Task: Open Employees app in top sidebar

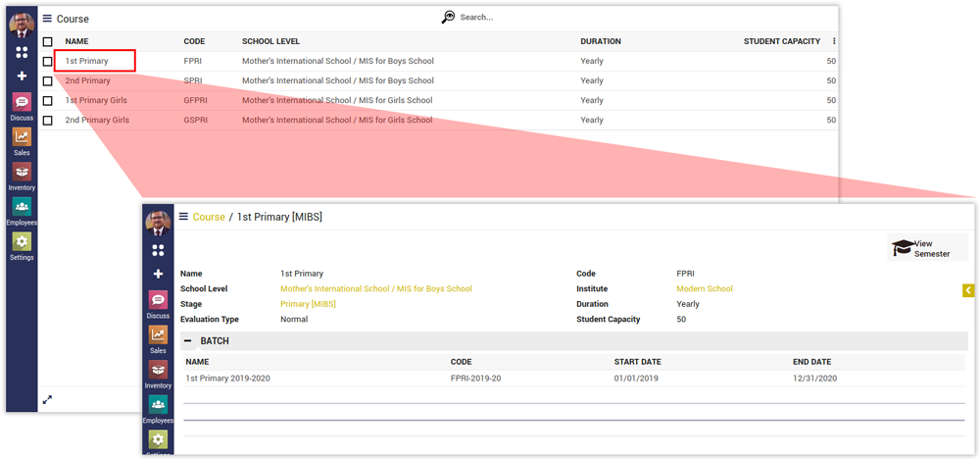Action: pos(22,209)
